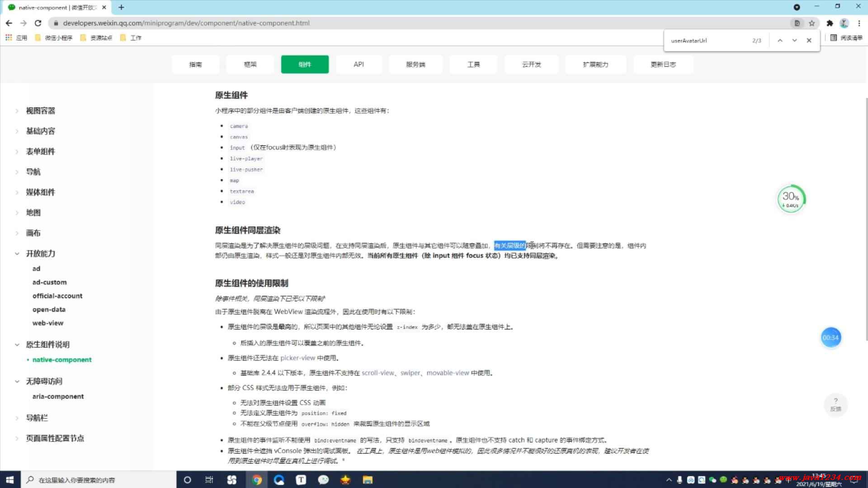Open the Windows Start menu
Image resolution: width=868 pixels, height=488 pixels.
pyautogui.click(x=10, y=480)
